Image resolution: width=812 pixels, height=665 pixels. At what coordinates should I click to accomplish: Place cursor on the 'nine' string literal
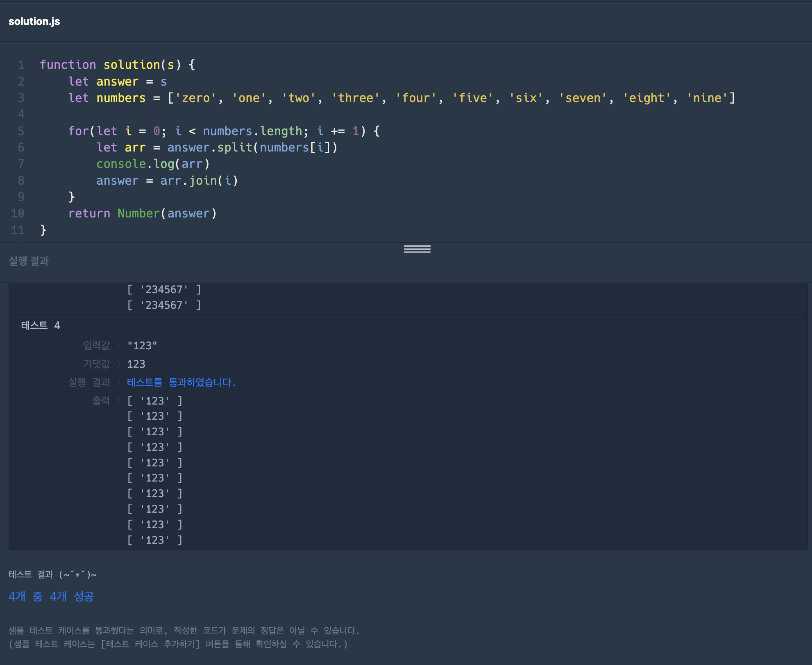coord(707,98)
